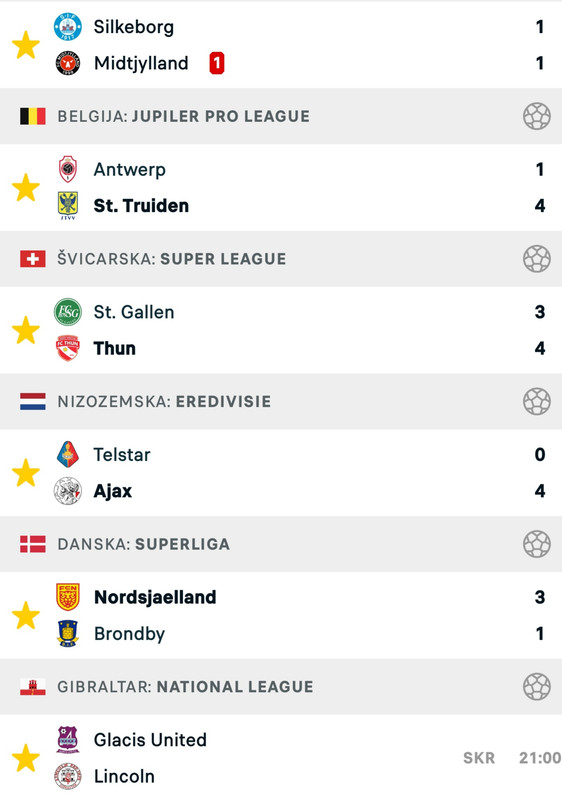Open the Belgija: Jupiler Pro League link
Screen dimensions: 562x800
coord(183,116)
